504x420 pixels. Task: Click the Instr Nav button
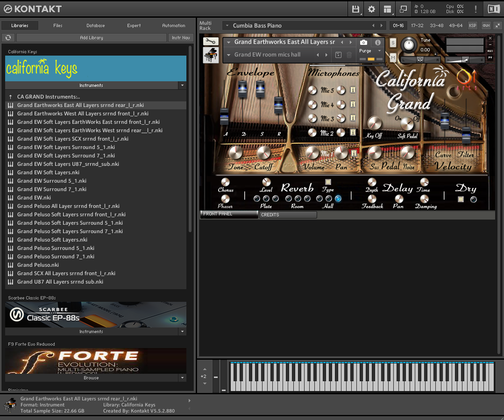click(x=181, y=38)
